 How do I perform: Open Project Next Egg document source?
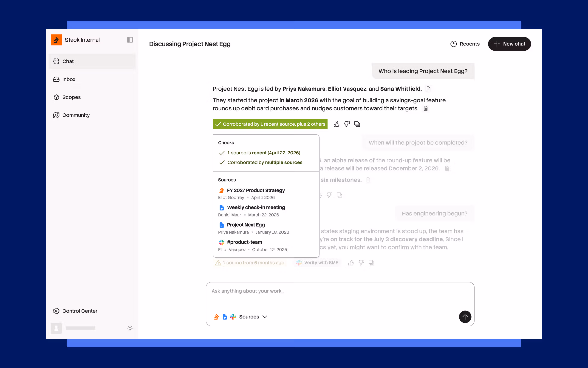(x=246, y=225)
